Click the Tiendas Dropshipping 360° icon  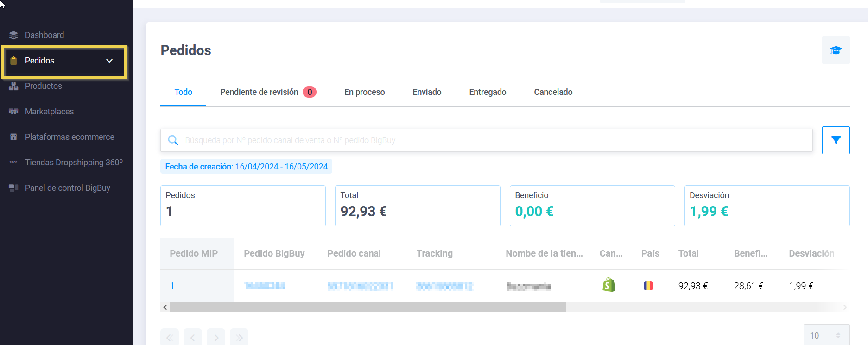coord(13,163)
